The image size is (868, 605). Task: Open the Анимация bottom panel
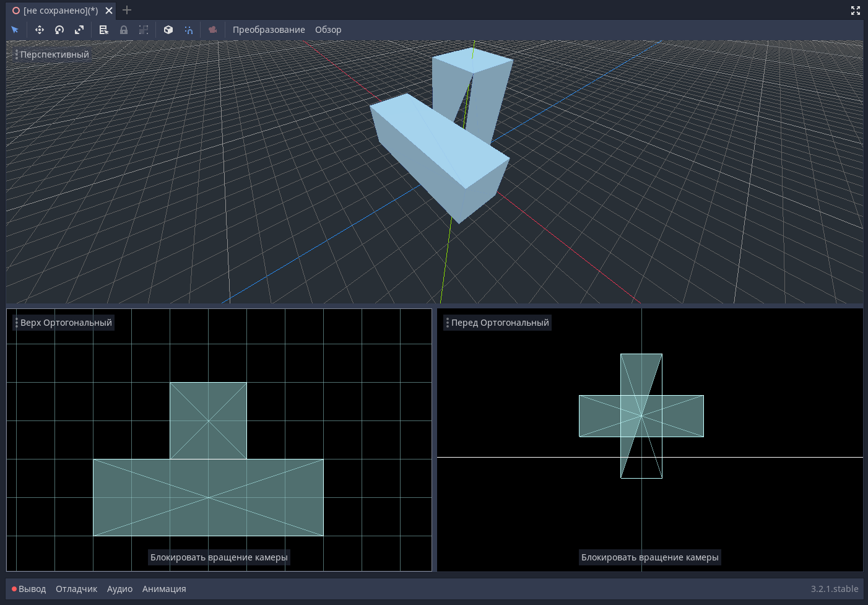(164, 589)
